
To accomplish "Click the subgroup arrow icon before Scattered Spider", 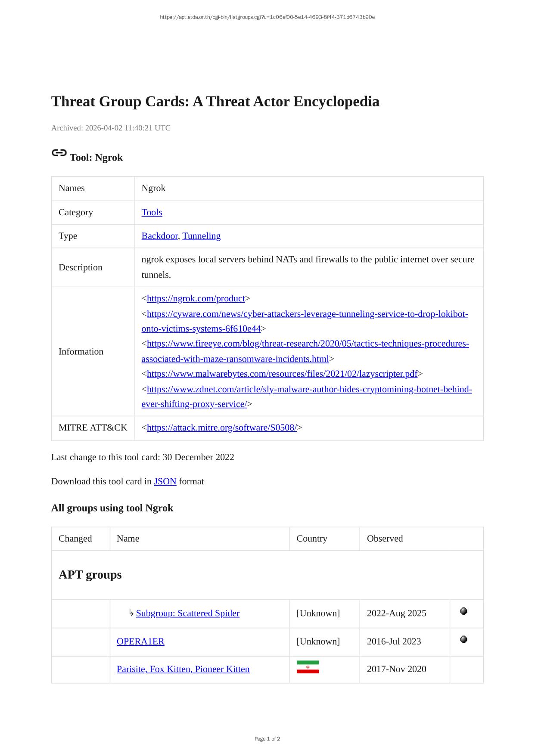I will 131,613.
